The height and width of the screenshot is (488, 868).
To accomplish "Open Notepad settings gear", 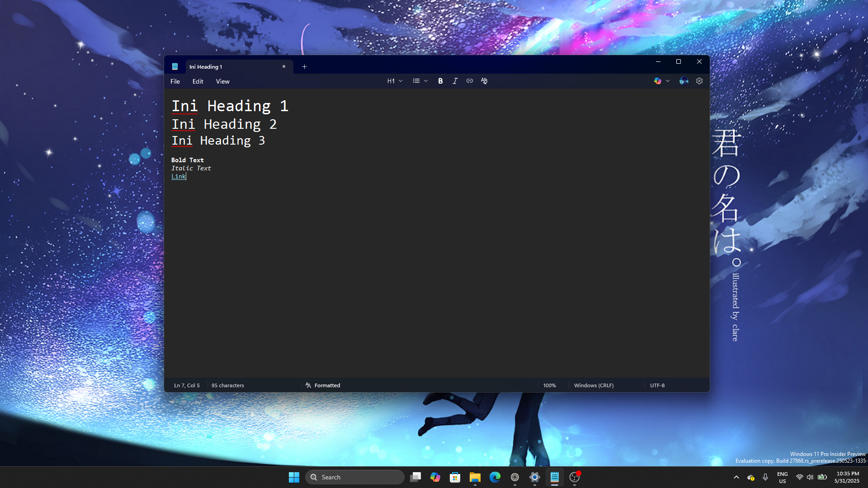I will (699, 81).
